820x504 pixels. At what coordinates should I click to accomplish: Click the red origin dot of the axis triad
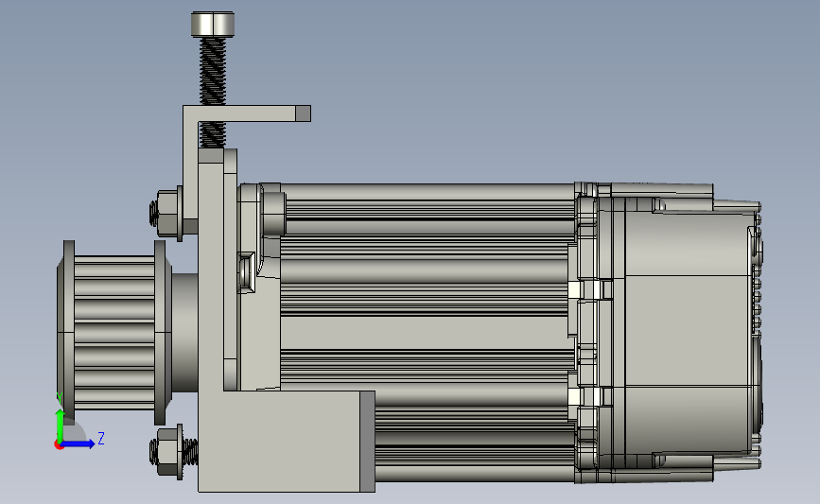[59, 445]
